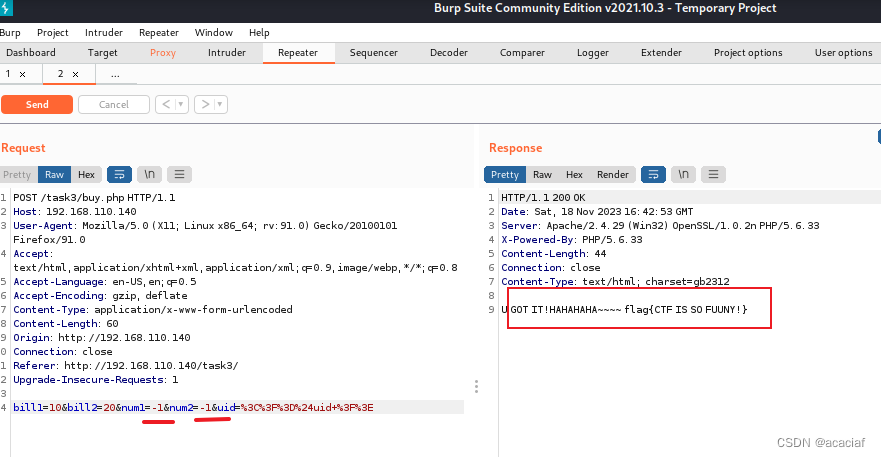
Task: Expand the back history dropdown arrow
Action: [x=181, y=105]
